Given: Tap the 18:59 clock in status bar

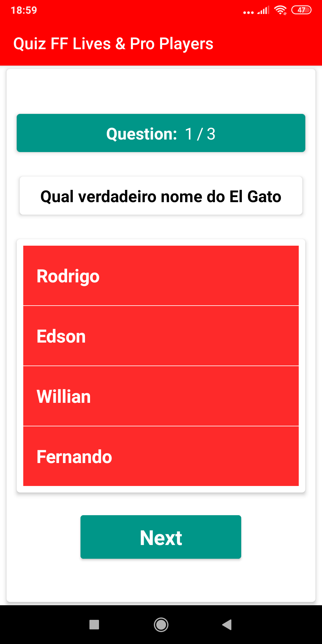Looking at the screenshot, I should coord(24,10).
